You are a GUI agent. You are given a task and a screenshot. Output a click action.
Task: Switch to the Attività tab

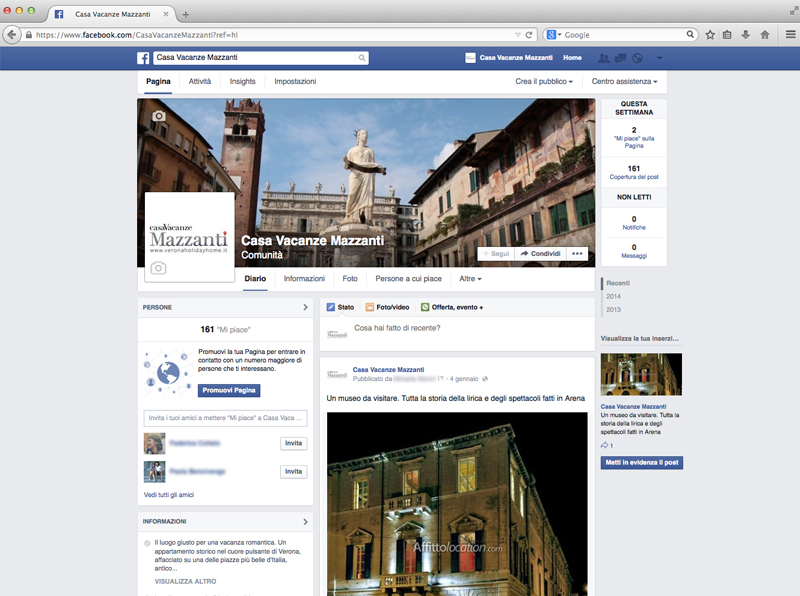(x=200, y=82)
